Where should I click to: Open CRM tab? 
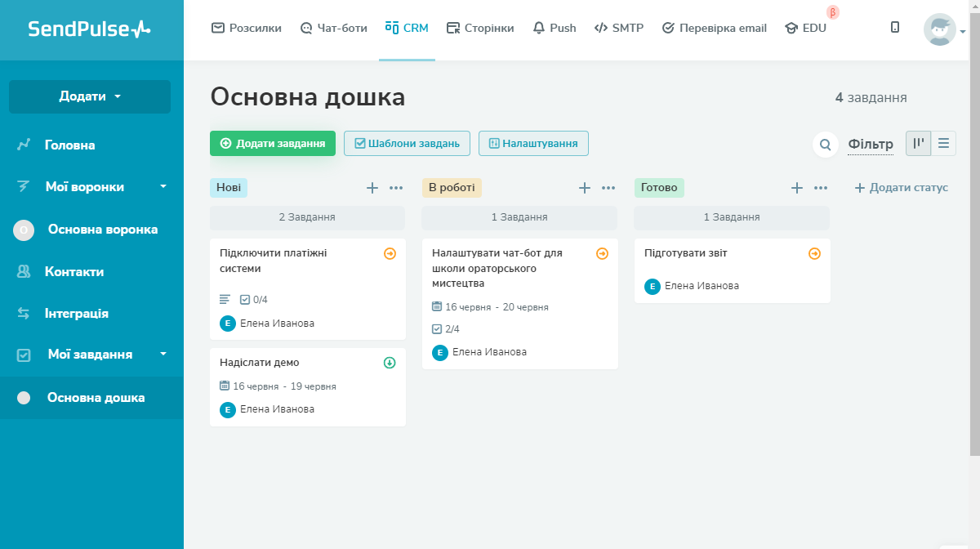coord(407,28)
